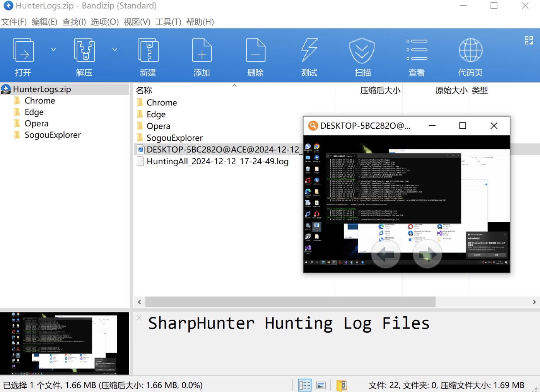Select the DESKTOP-5BC282O@ACE image file row
Image resolution: width=540 pixels, height=392 pixels.
pos(219,149)
